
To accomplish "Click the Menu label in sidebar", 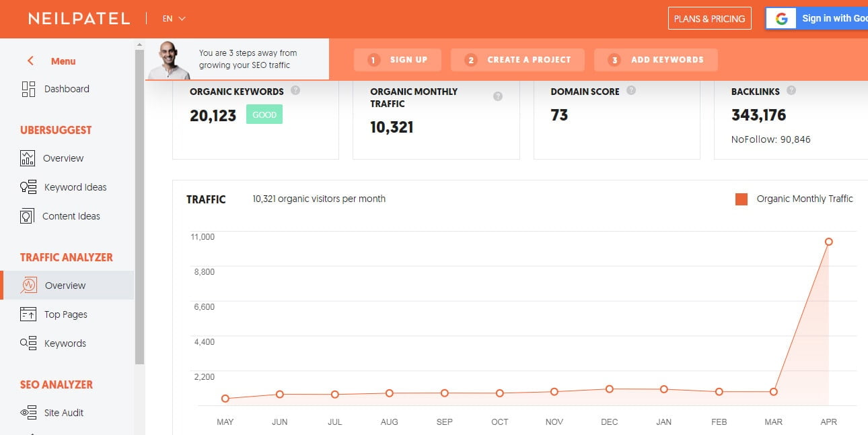I will tap(63, 61).
